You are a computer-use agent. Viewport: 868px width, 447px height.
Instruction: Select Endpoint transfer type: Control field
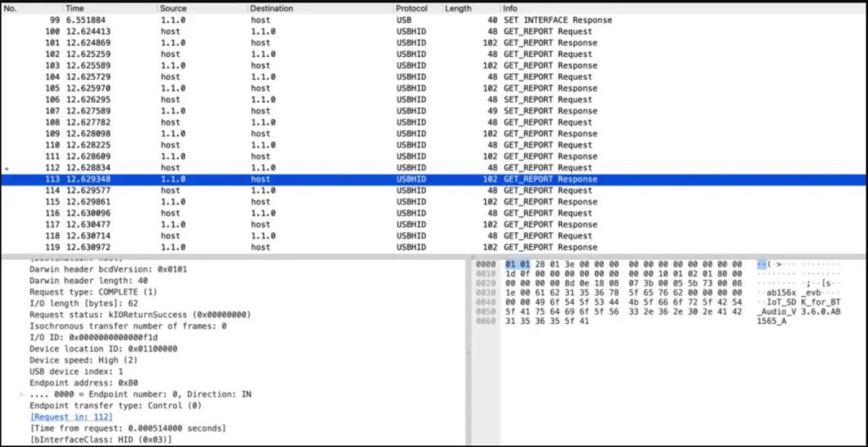115,405
